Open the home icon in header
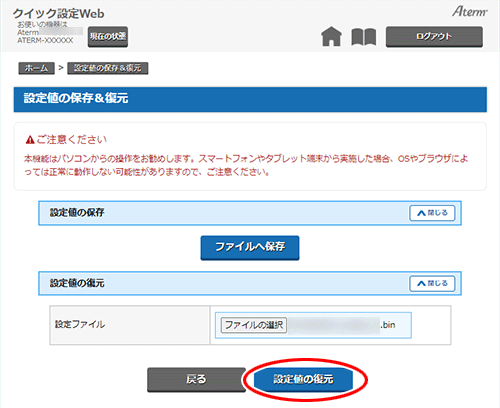Screen dimensions: 500x408 331,36
